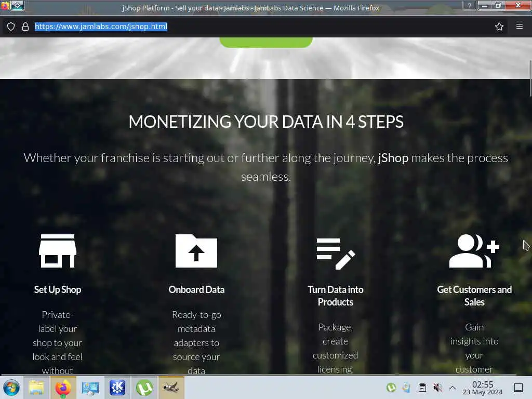This screenshot has height=399, width=532.
Task: Click the Package, create customized licensing text
Action: click(336, 348)
